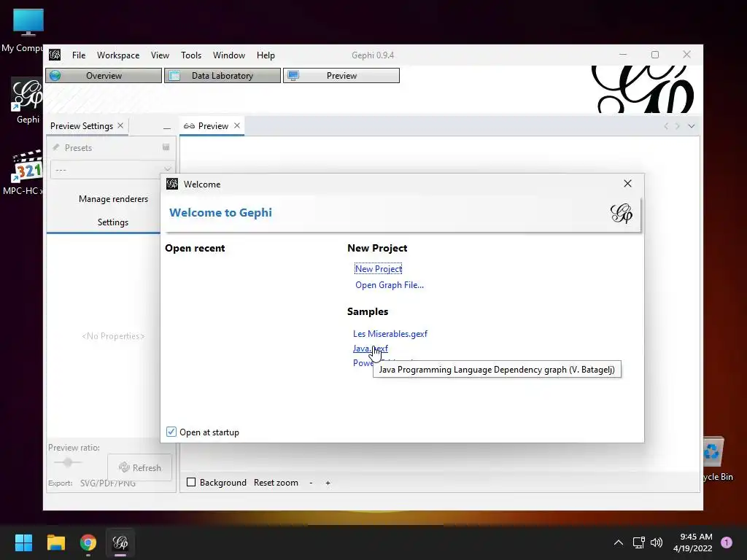This screenshot has height=560, width=747.
Task: Minimize the Preview Settings panel
Action: [167, 128]
